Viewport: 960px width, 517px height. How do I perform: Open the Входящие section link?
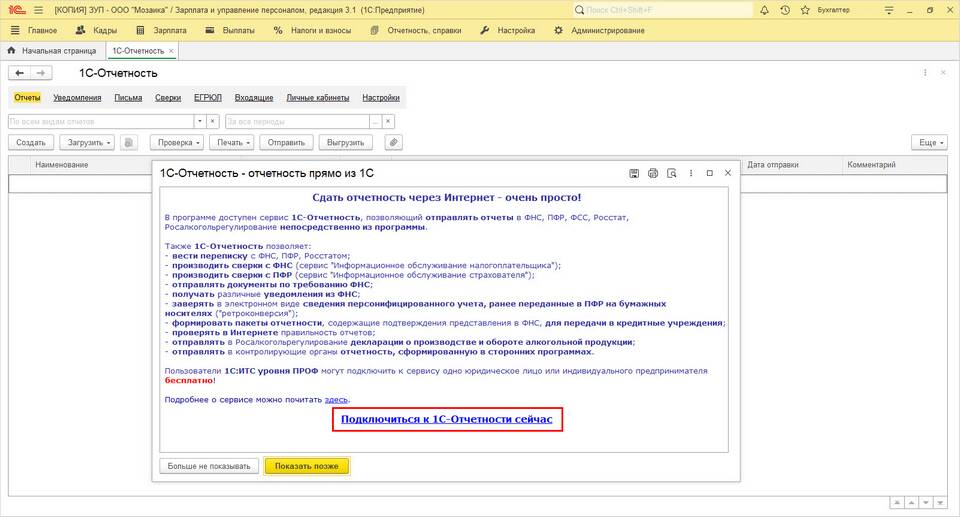[x=254, y=97]
